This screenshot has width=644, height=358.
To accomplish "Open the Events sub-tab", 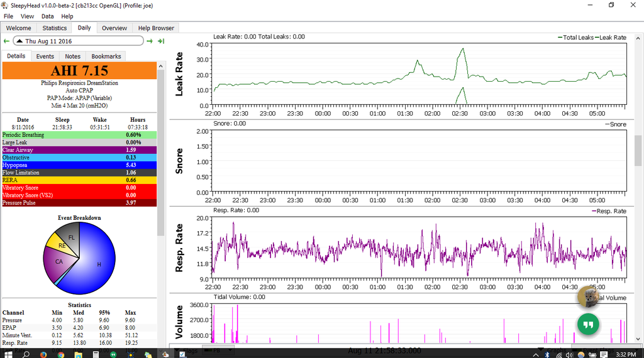I will point(45,56).
